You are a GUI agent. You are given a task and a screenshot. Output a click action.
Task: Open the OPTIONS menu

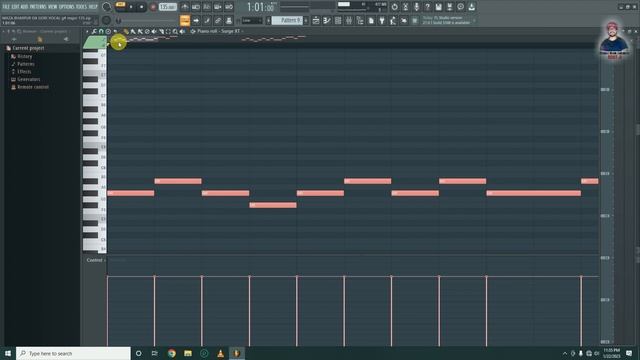point(67,7)
